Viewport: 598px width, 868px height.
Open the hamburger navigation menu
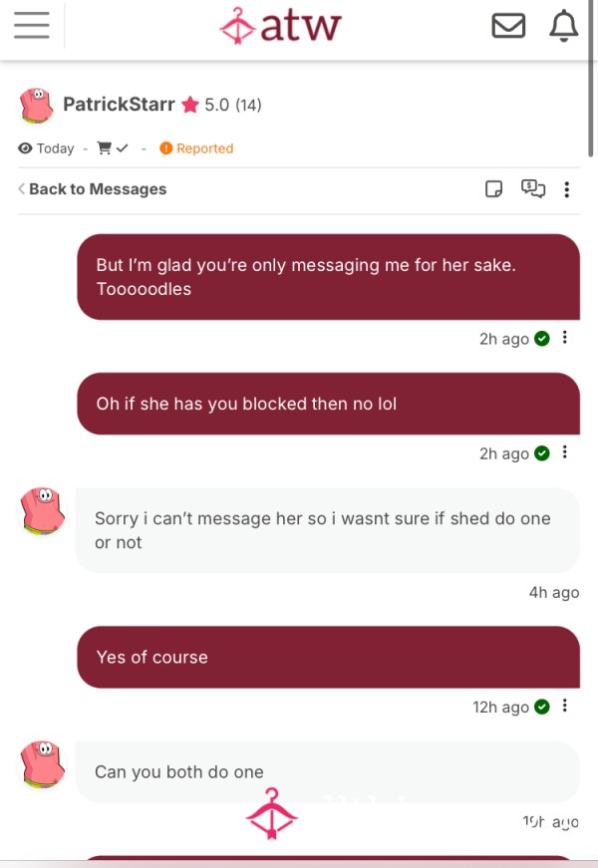(32, 26)
